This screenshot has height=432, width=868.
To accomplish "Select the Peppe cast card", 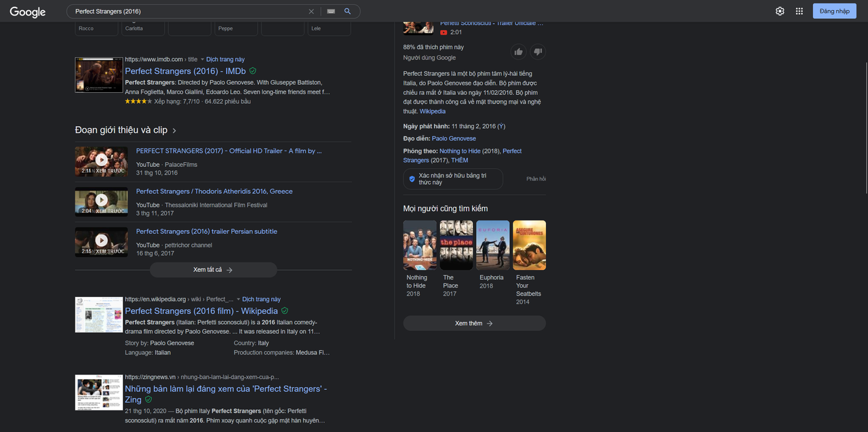I will 236,28.
